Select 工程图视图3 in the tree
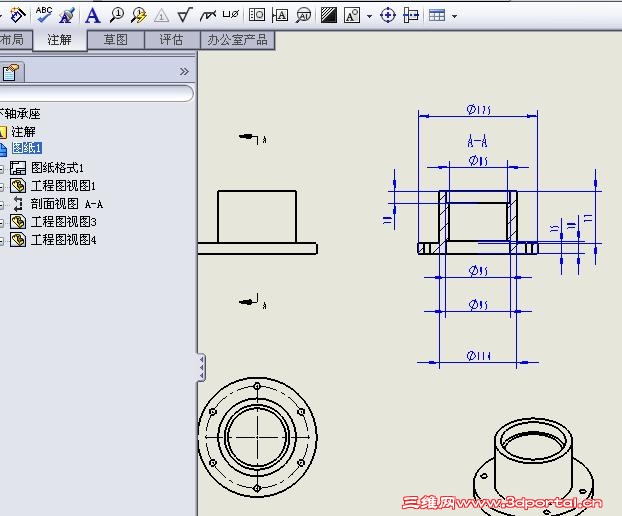 pyautogui.click(x=63, y=222)
